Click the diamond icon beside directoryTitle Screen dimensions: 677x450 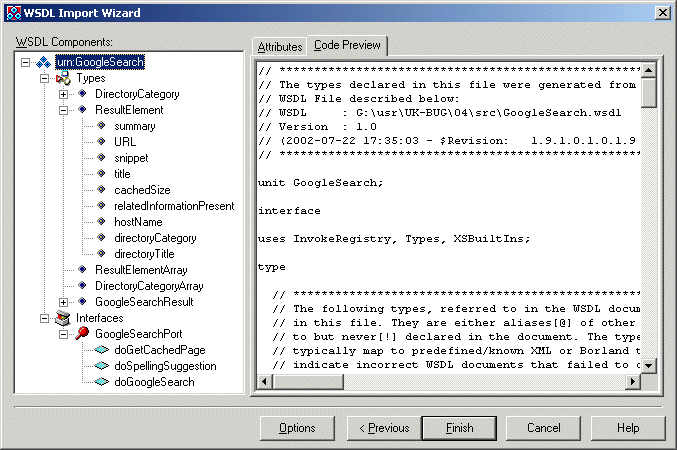point(101,254)
